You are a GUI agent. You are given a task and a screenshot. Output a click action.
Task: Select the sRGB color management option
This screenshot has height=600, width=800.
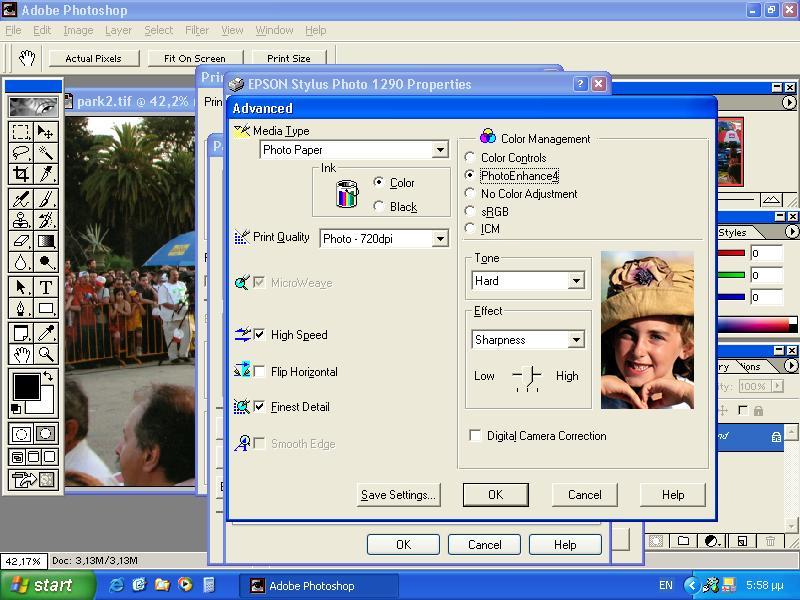(x=470, y=211)
